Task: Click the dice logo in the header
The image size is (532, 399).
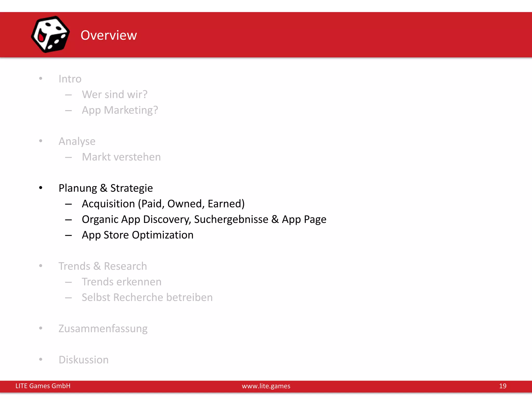Action: pos(50,34)
